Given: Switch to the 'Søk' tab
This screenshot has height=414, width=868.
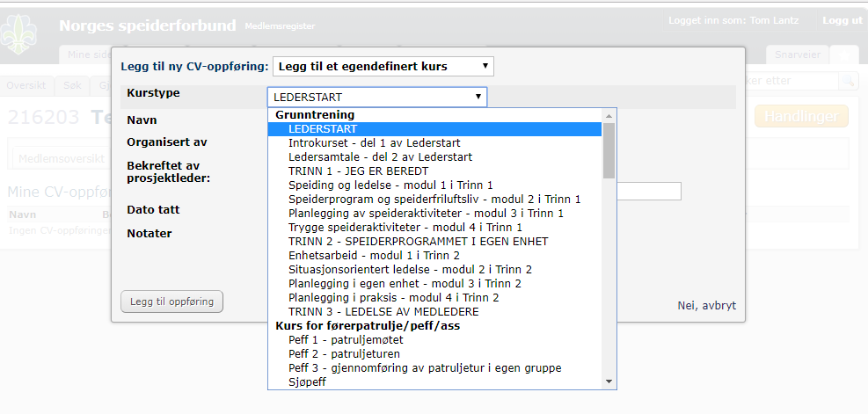Looking at the screenshot, I should pos(72,85).
